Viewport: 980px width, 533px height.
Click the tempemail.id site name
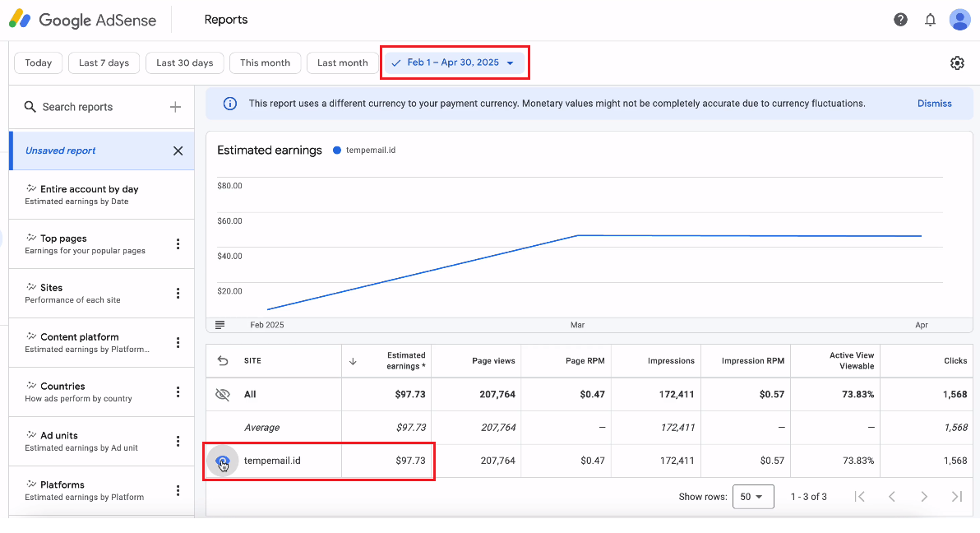pos(272,461)
